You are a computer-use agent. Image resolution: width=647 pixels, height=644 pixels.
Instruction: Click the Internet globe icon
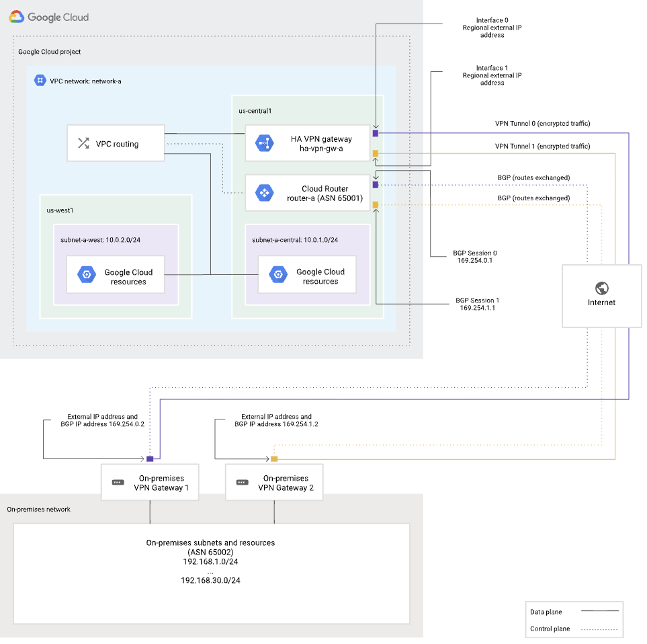click(601, 288)
